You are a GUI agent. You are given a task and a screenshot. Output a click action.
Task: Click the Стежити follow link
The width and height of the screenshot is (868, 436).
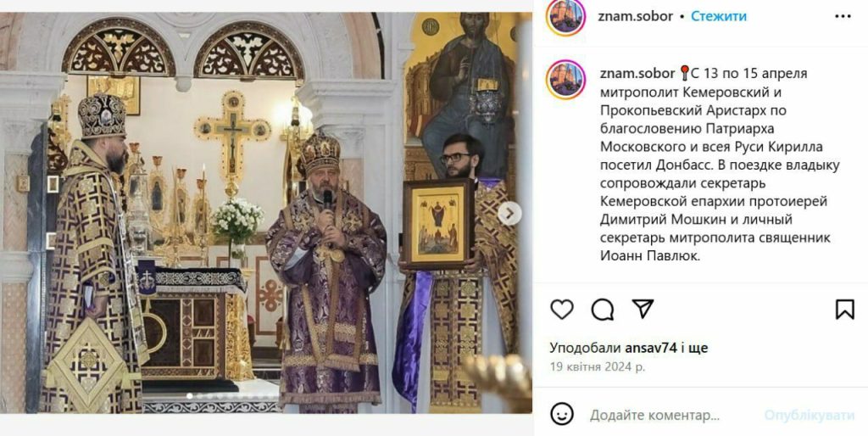point(719,16)
